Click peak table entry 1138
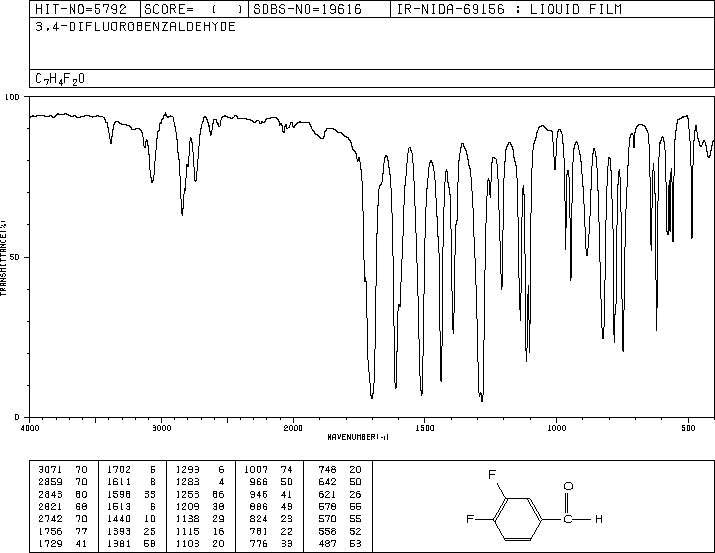 pos(187,519)
